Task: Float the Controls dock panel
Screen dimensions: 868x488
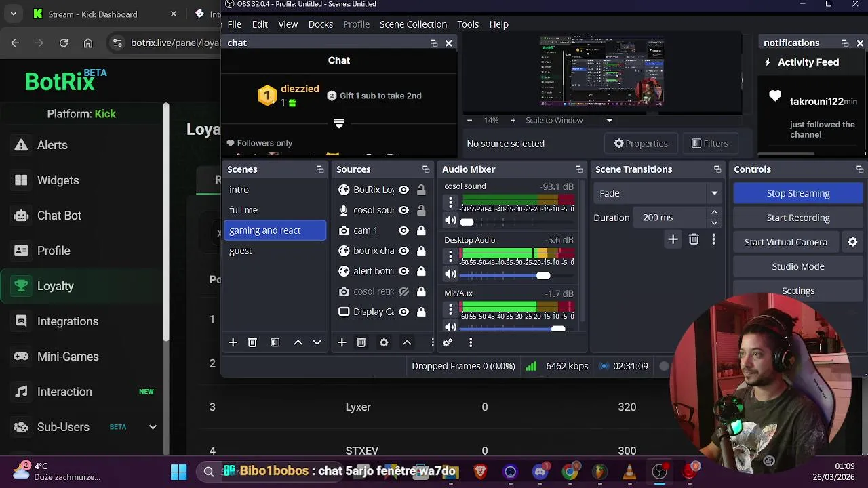Action: 860,169
